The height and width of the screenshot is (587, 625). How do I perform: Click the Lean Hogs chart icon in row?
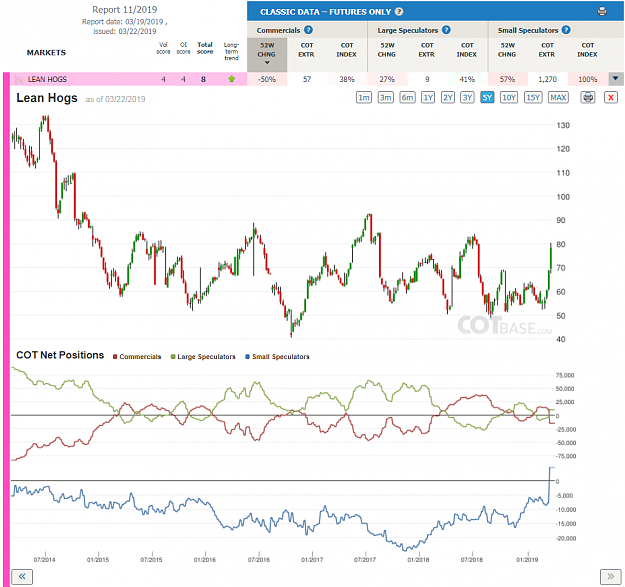[19, 80]
